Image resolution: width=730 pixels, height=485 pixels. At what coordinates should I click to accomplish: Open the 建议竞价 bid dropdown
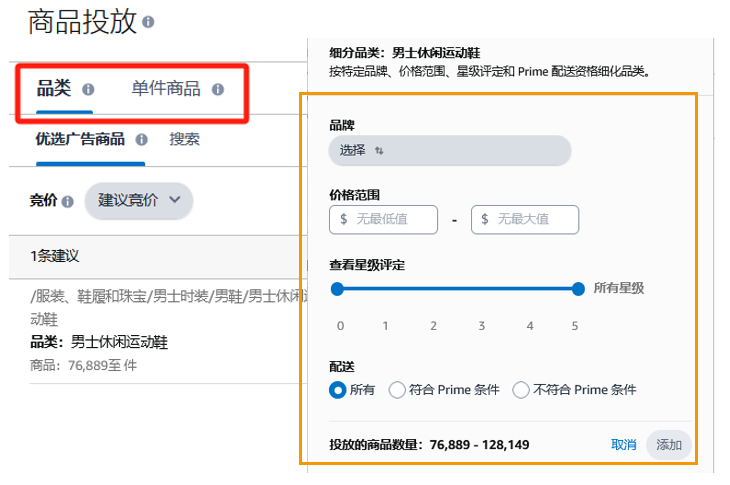[138, 200]
